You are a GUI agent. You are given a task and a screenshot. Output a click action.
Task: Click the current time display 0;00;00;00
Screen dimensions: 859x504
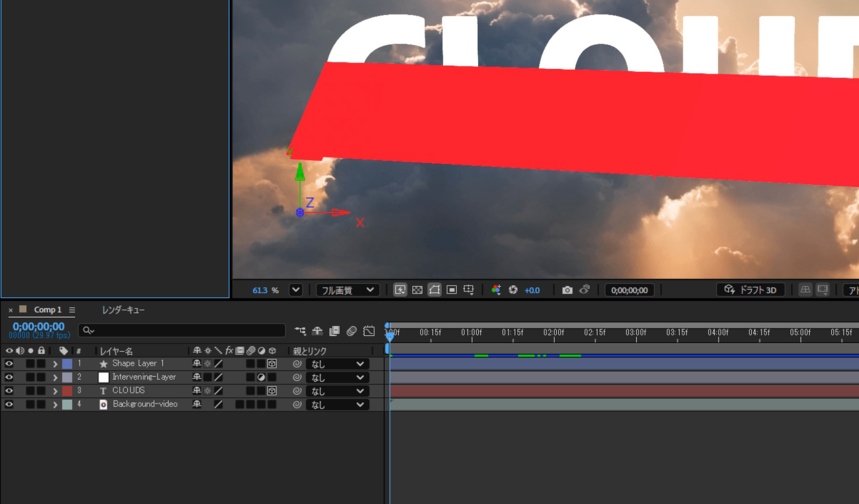pos(39,327)
